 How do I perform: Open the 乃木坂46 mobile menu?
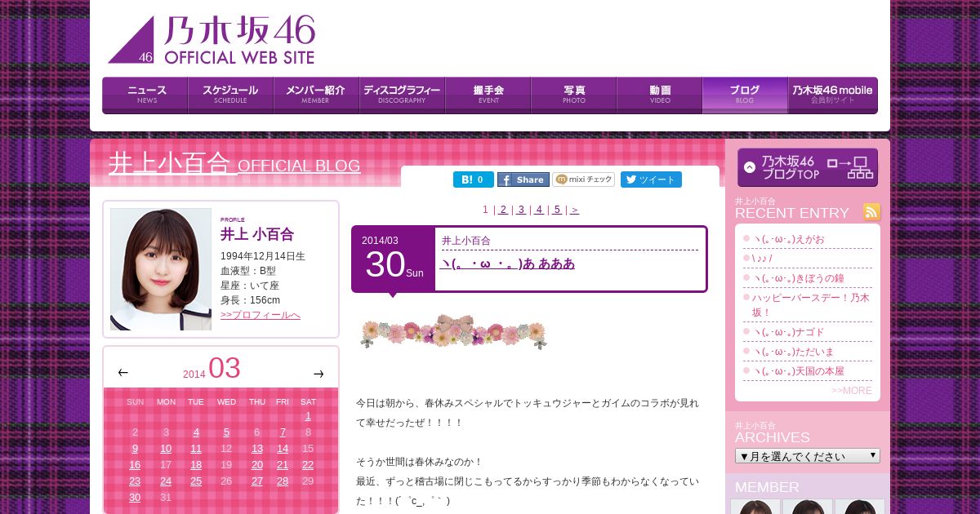[x=832, y=95]
